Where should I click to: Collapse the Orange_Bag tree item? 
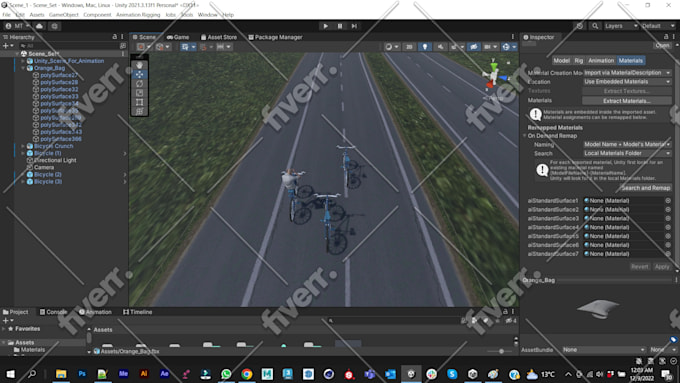[x=23, y=68]
